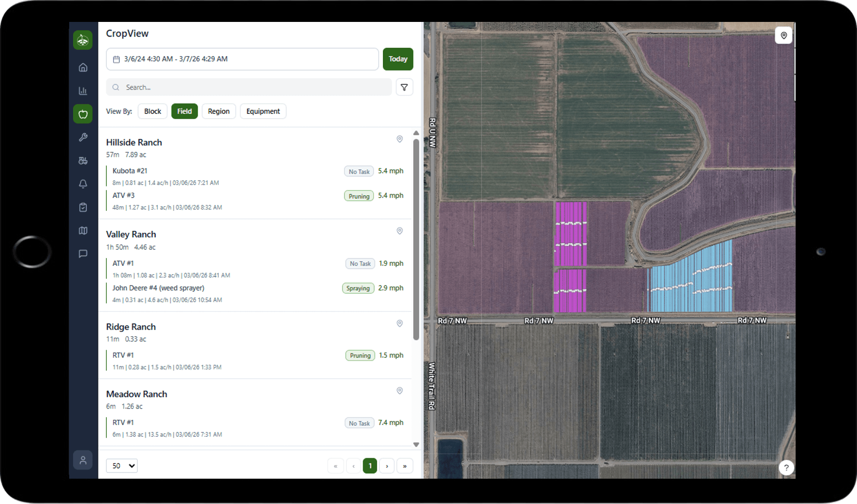
Task: Toggle View By to Equipment
Action: pyautogui.click(x=263, y=112)
